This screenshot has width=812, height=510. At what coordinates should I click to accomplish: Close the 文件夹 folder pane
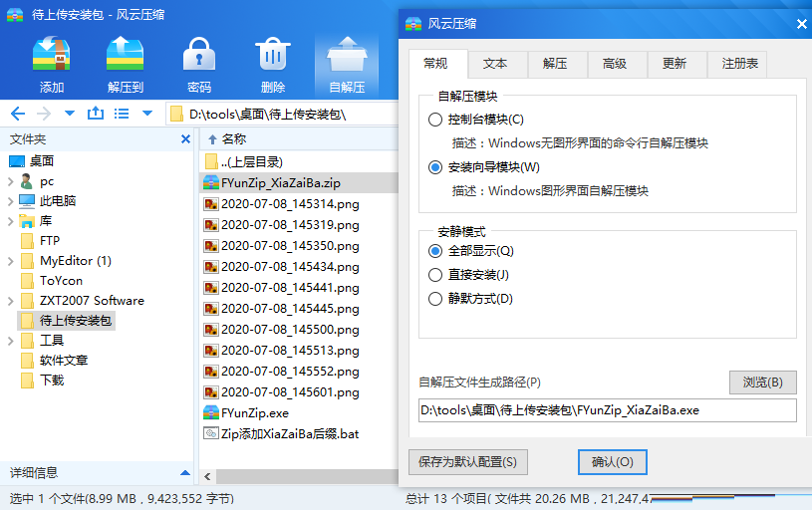186,138
